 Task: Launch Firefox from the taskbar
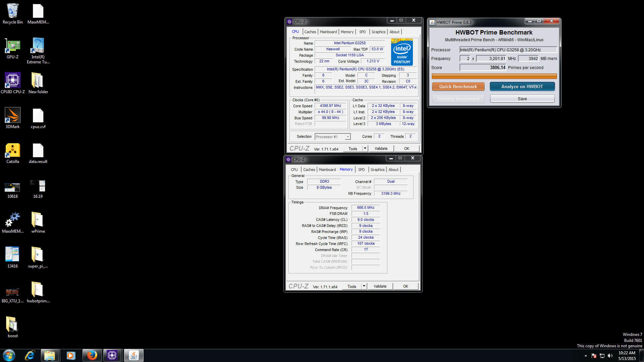92,355
